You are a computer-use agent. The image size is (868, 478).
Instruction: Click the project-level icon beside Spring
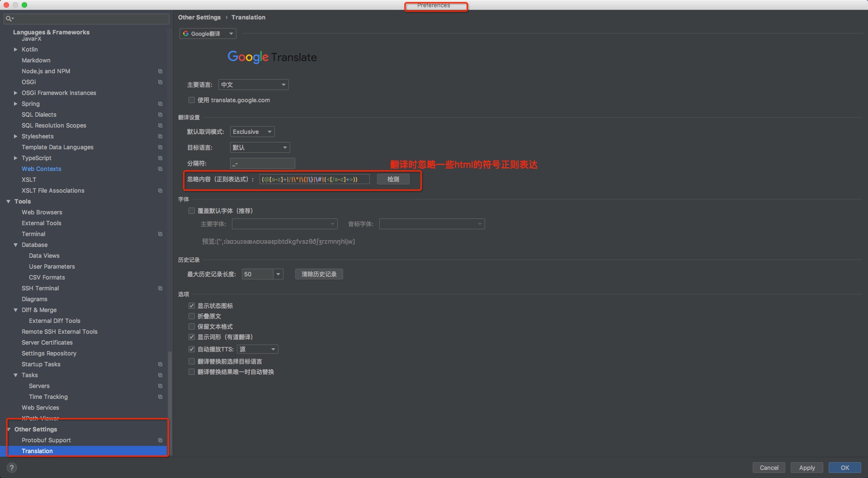click(x=160, y=104)
